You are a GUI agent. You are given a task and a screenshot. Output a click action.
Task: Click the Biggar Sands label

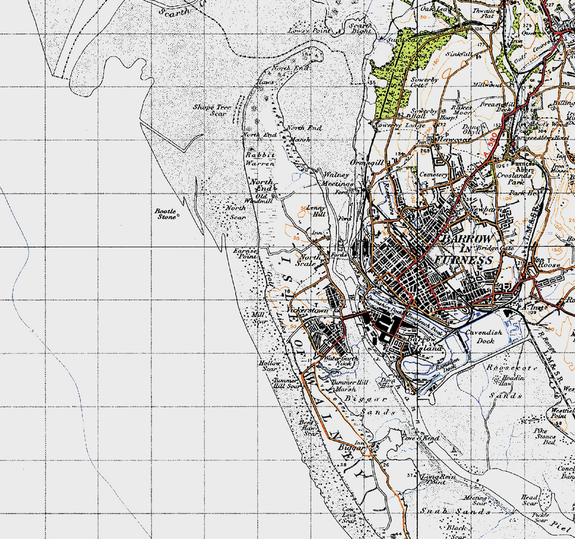(370, 405)
